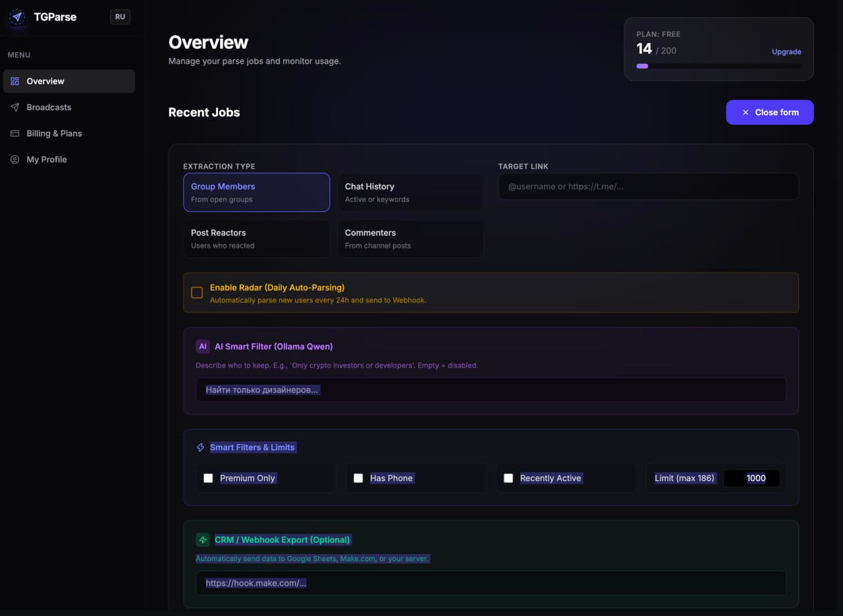Click the green CRM Webhook bolt icon
The height and width of the screenshot is (616, 843).
203,540
